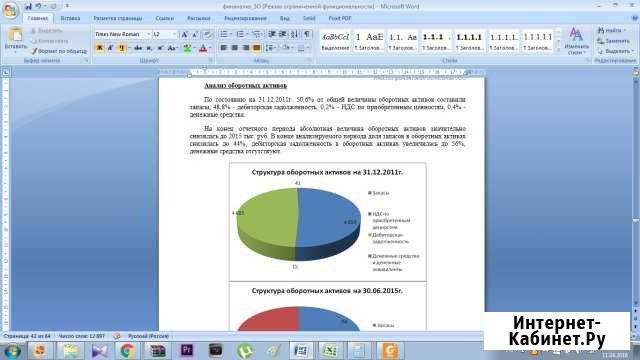Image resolution: width=640 pixels, height=360 pixels.
Task: Open the Times New Roman font dropdown
Action: pos(122,34)
